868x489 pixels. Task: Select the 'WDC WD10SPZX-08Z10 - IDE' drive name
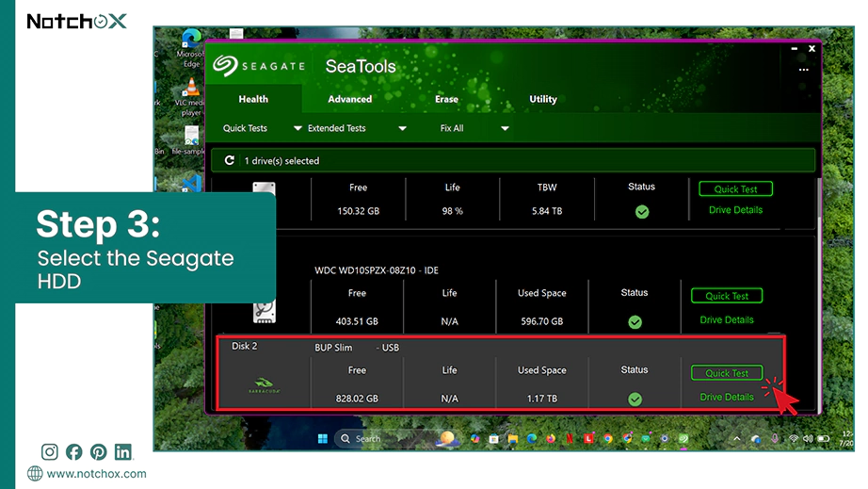coord(377,270)
